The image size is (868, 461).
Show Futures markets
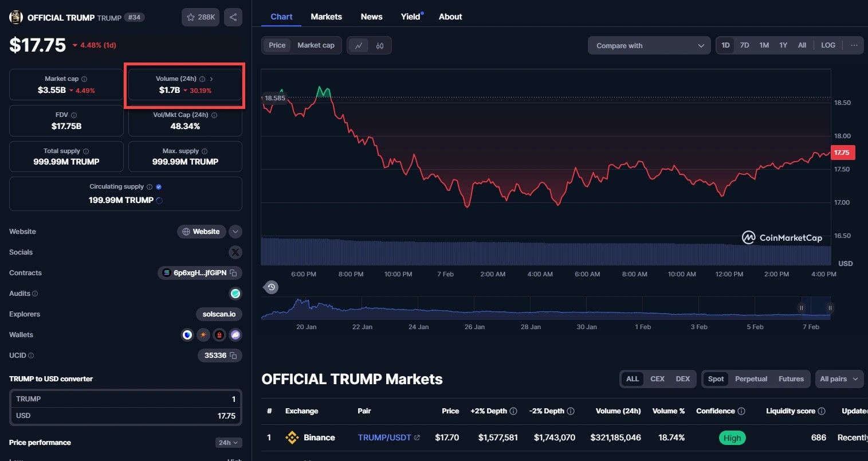(x=791, y=379)
